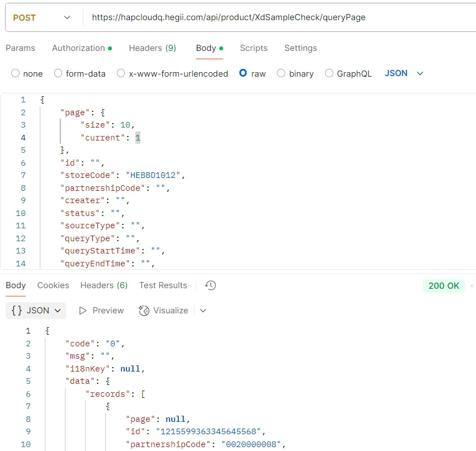Expand the JSON raw format dropdown
The width and height of the screenshot is (476, 451).
click(420, 73)
